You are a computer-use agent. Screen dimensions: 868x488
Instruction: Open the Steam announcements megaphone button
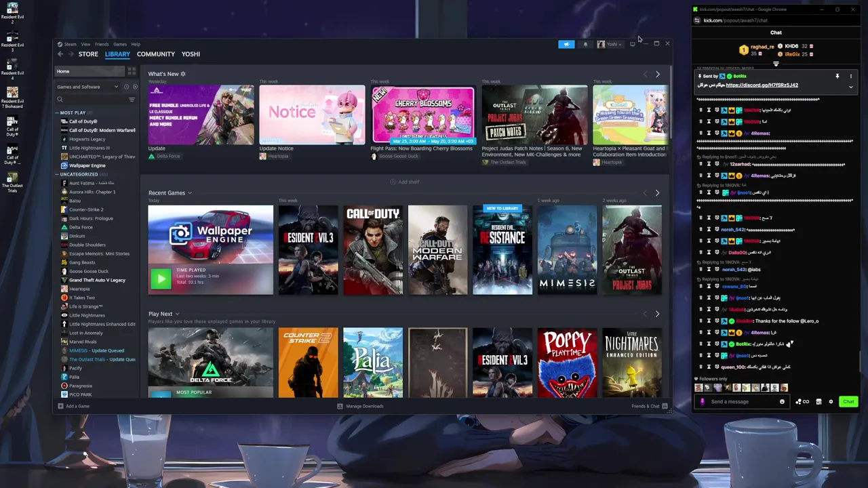point(566,44)
